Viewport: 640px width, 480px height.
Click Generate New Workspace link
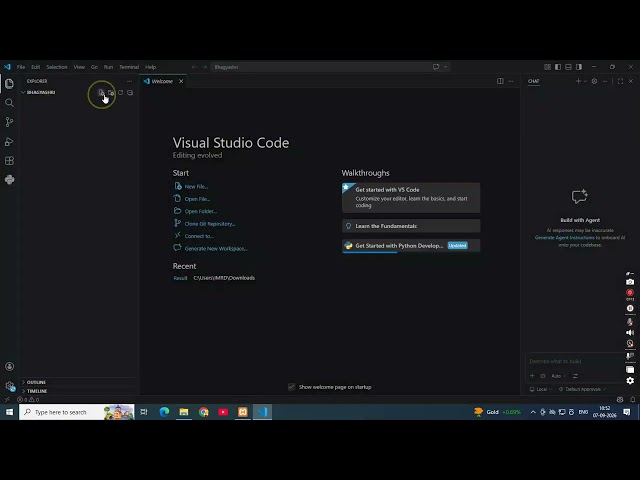[216, 249]
